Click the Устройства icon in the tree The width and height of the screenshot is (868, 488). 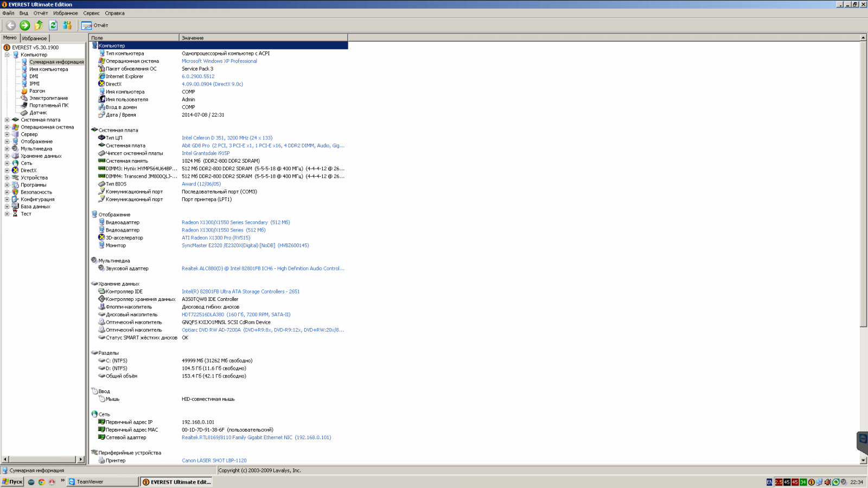pyautogui.click(x=15, y=177)
